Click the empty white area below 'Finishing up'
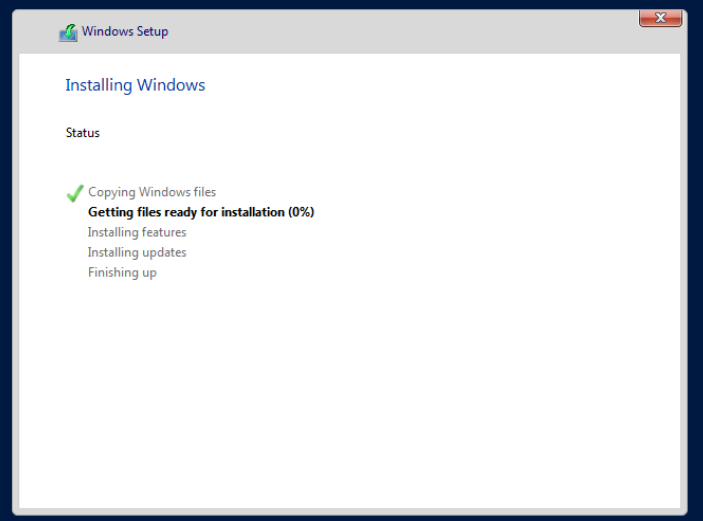 coord(350,400)
